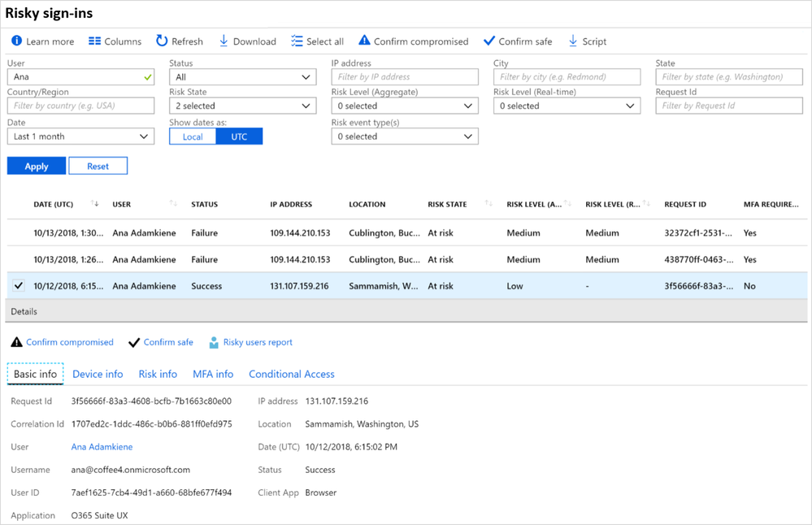Uncheck the selected 10/12/2018 sign-in row
This screenshot has width=812, height=525.
[x=19, y=286]
